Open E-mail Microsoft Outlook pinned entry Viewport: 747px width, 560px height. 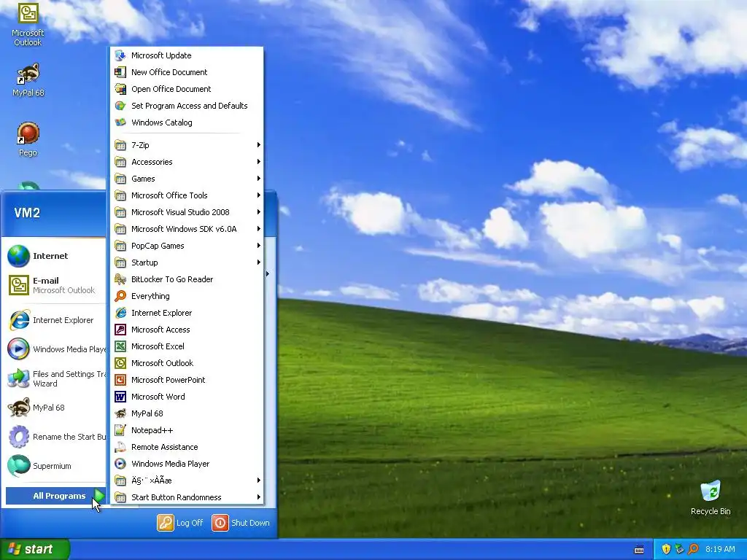click(x=54, y=285)
